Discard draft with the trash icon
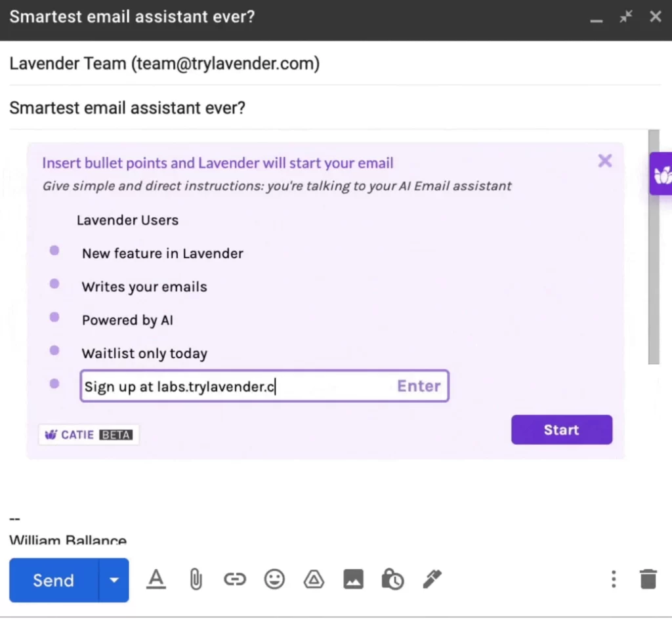The height and width of the screenshot is (637, 672). tap(648, 579)
